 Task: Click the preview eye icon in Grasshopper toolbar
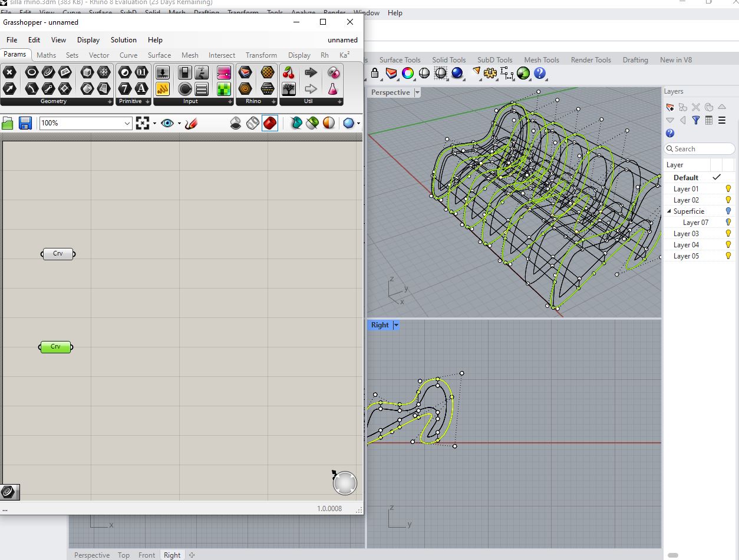pyautogui.click(x=167, y=123)
